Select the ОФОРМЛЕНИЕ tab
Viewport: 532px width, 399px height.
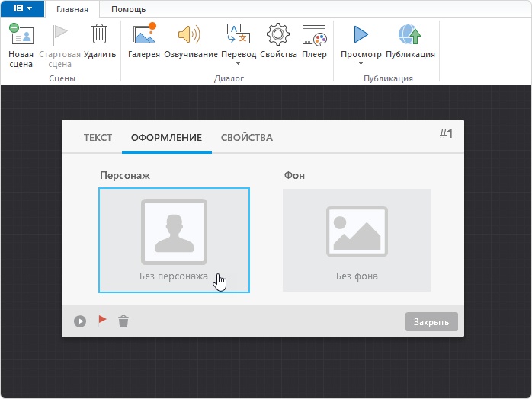(x=167, y=137)
